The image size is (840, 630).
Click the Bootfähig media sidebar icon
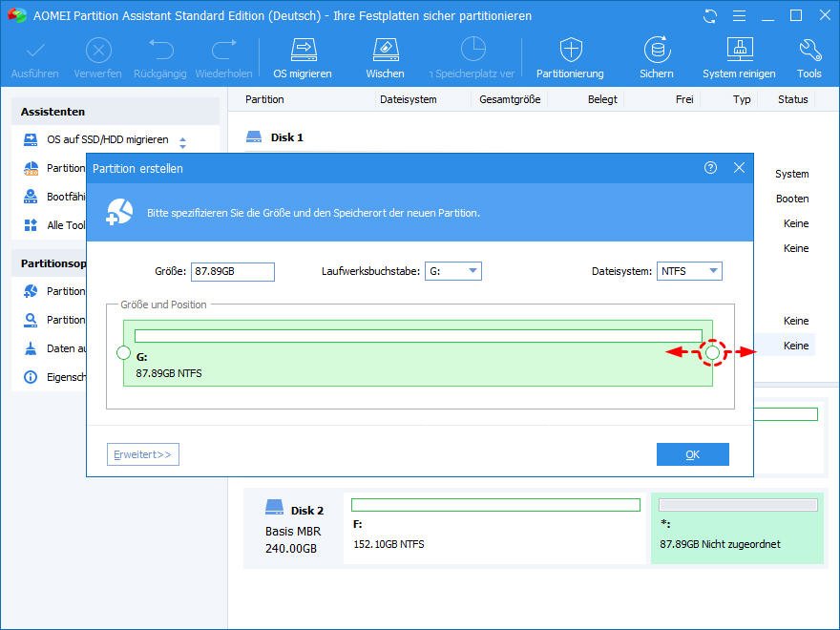point(31,197)
